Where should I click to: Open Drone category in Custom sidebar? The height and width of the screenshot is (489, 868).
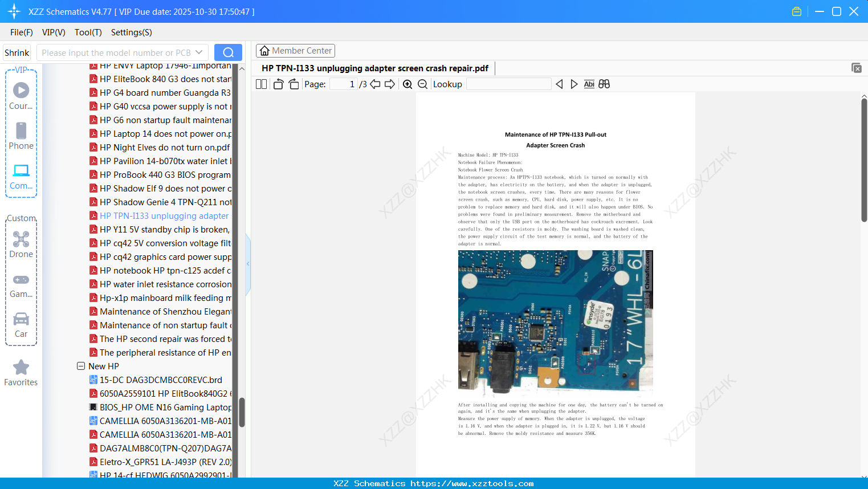(21, 244)
